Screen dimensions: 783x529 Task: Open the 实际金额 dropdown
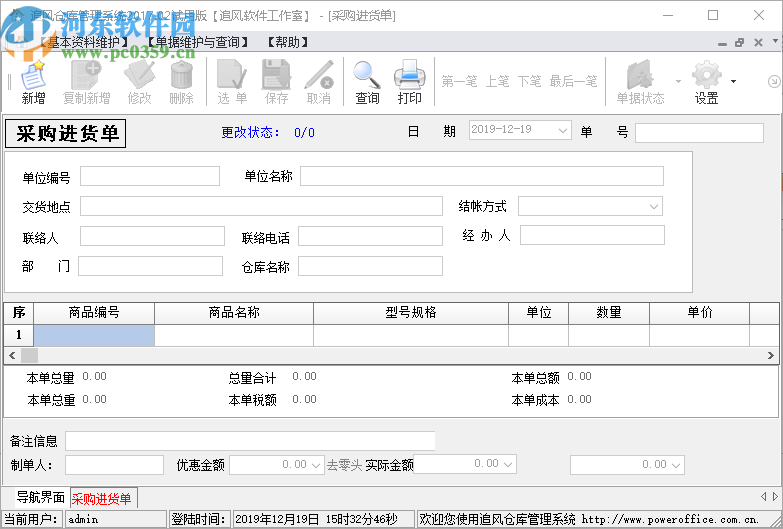click(508, 464)
